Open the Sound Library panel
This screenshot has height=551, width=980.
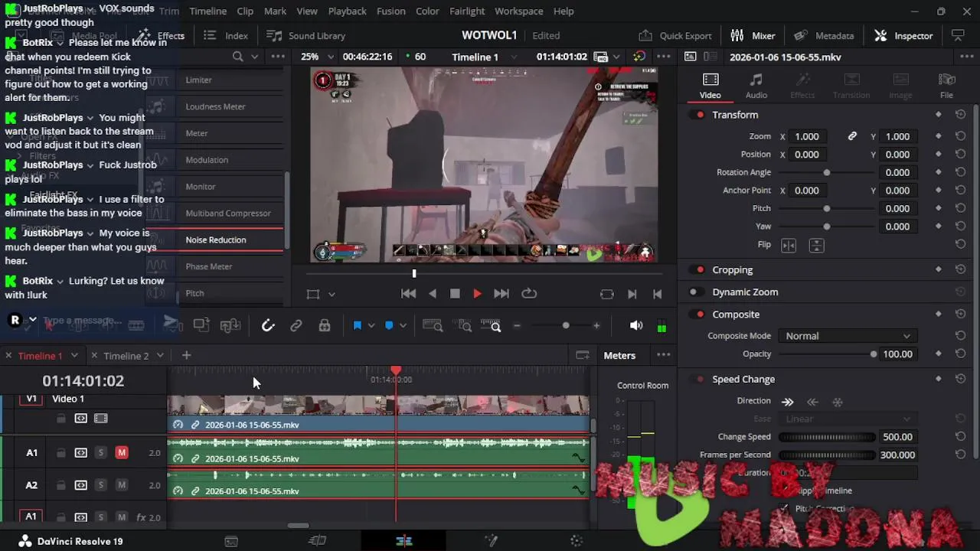pyautogui.click(x=306, y=36)
